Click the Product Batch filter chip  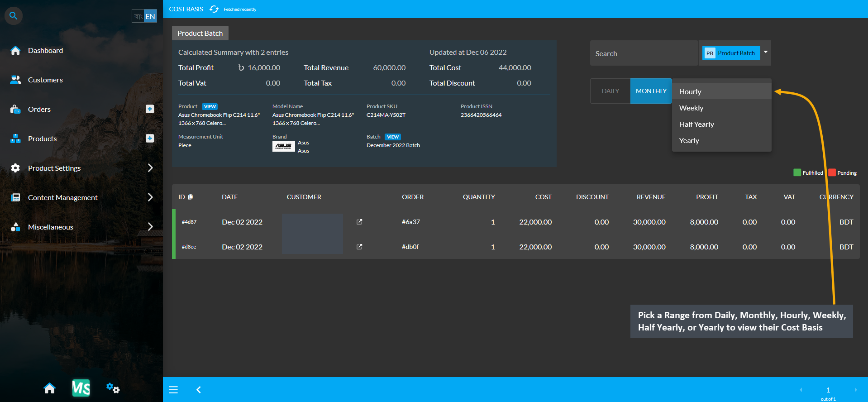pos(731,53)
